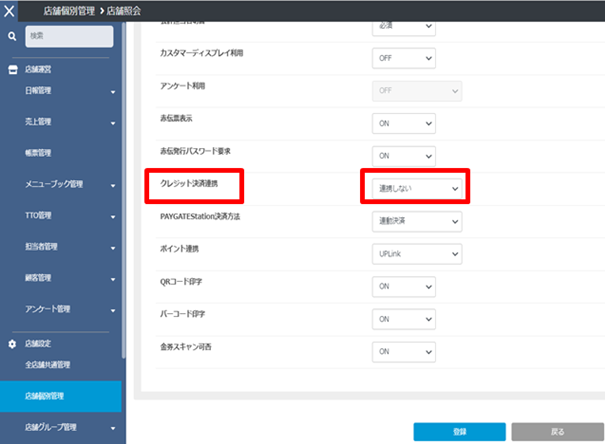The width and height of the screenshot is (605, 444).
Task: Change the 金券スキャン可否 ON setting
Action: [x=403, y=352]
